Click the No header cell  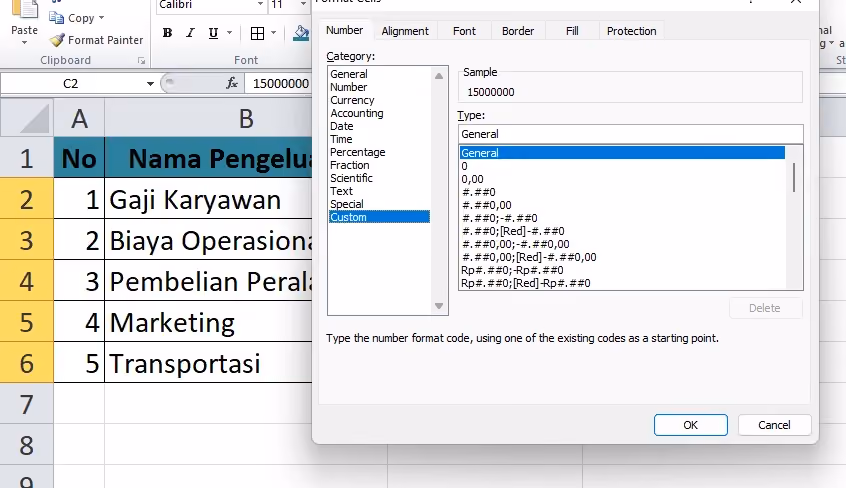[79, 158]
